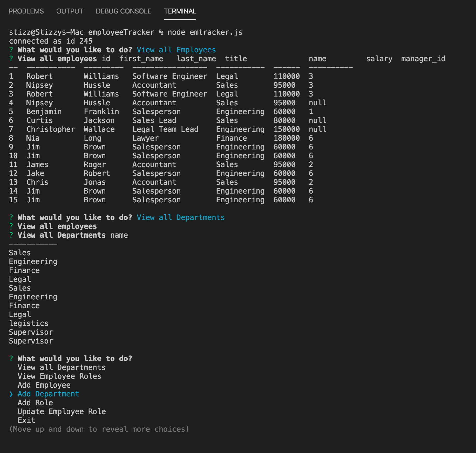Select 'View Employee Roles' from the list
The image size is (476, 453).
coord(59,376)
